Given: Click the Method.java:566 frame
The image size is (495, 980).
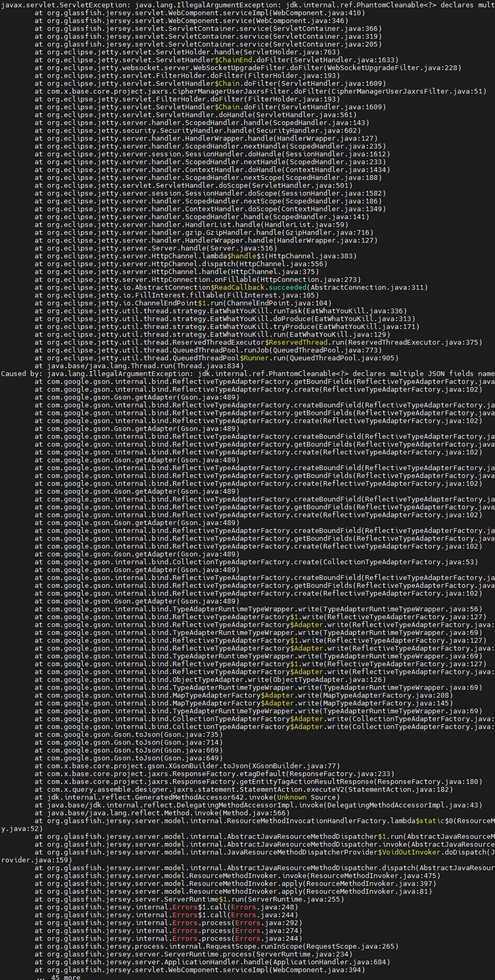Looking at the screenshot, I should click(x=162, y=813).
